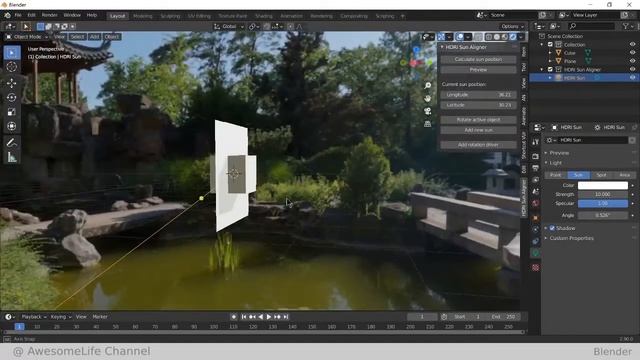Toggle visibility eye for HDRI Sun object
The width and height of the screenshot is (640, 360).
[x=632, y=78]
